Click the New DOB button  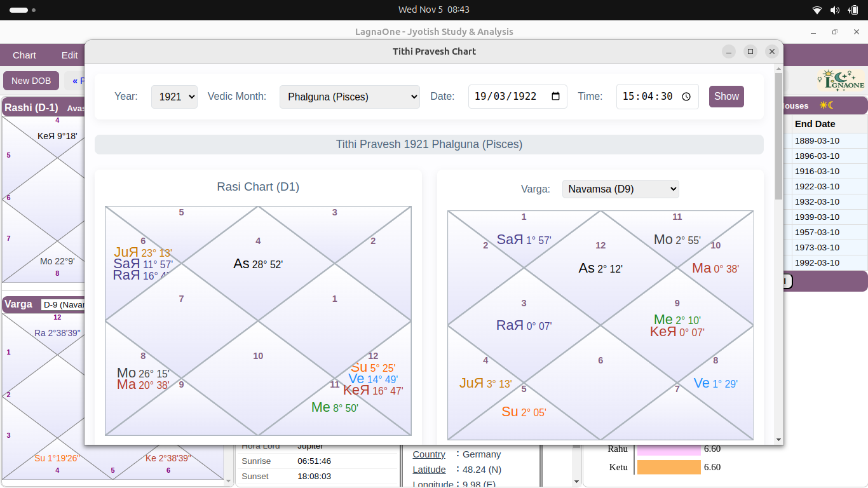(31, 80)
